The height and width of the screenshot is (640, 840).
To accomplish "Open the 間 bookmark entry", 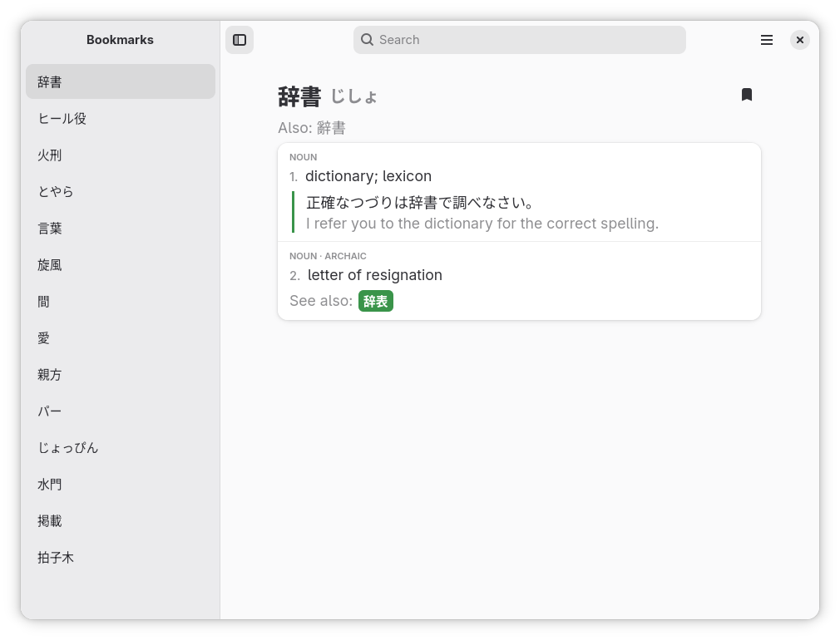I will coord(121,302).
